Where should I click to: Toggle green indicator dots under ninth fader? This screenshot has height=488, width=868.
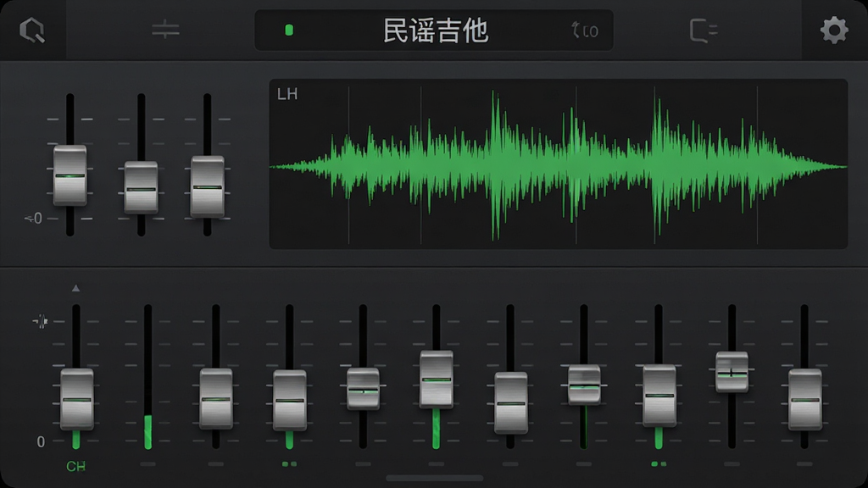659,464
